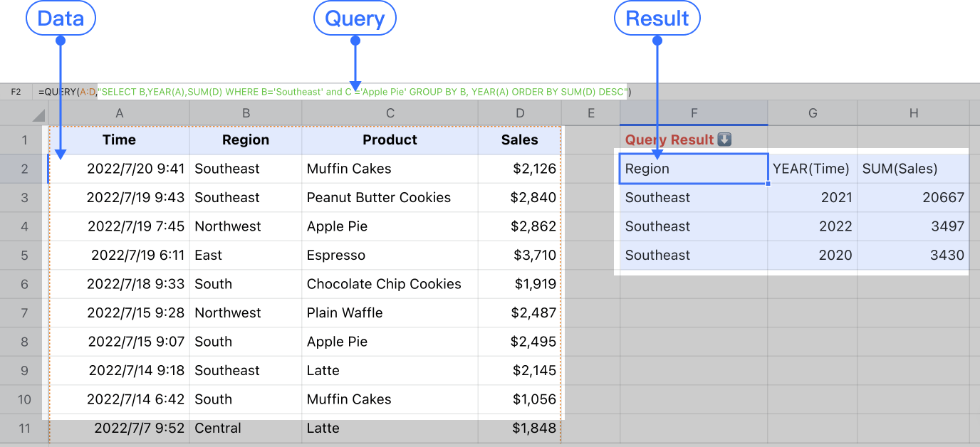Click the Product header cell
Viewport: 980px width, 447px height.
click(x=390, y=140)
